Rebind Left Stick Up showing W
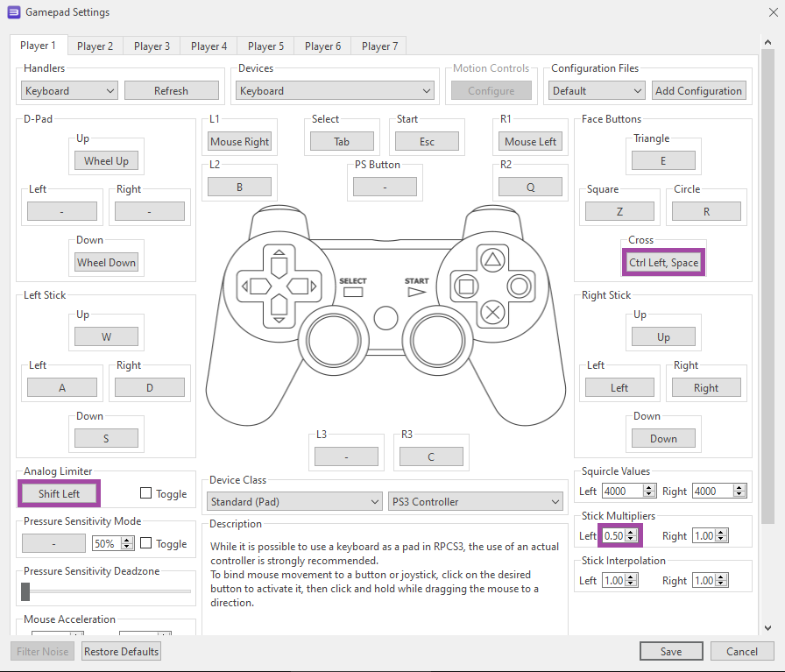Screen dimensions: 785x672 click(106, 336)
